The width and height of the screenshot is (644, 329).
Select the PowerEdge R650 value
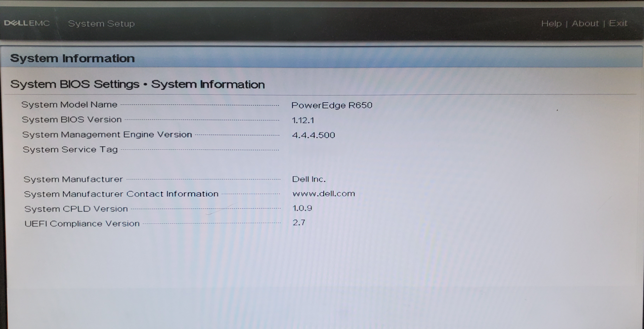coord(332,105)
